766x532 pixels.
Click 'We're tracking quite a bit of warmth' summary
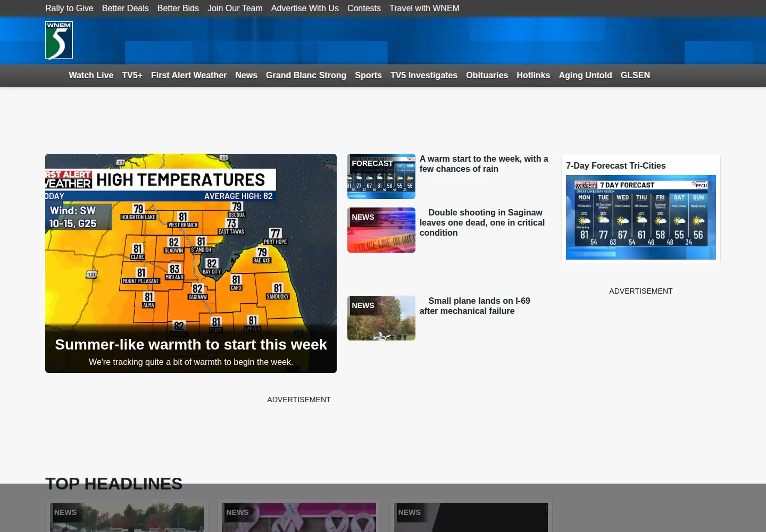click(x=191, y=362)
